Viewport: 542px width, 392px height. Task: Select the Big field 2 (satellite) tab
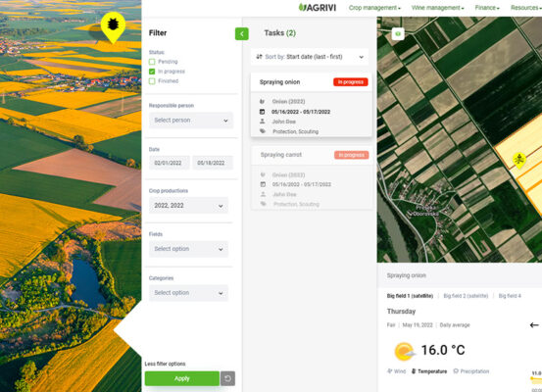pos(466,296)
